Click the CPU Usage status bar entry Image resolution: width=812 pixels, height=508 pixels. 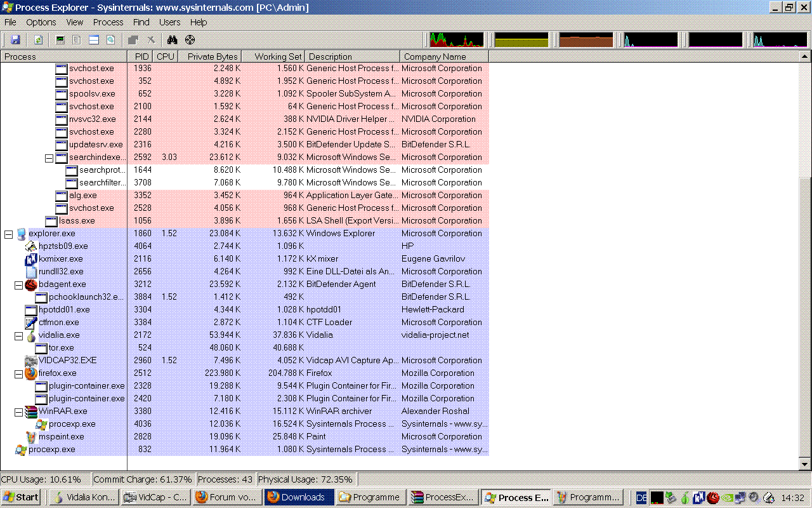(46, 479)
